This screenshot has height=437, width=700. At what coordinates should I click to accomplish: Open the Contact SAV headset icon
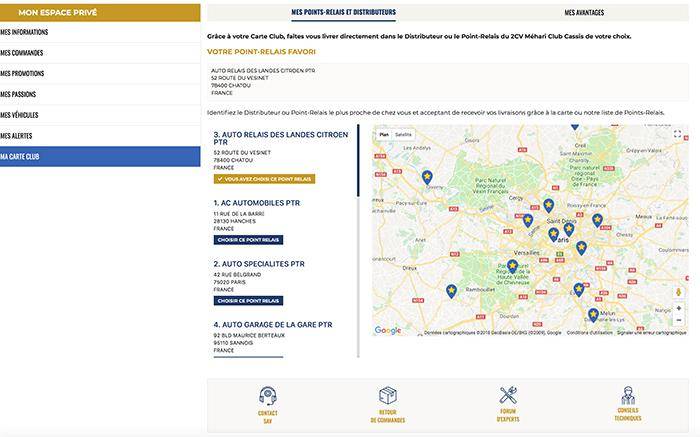coord(267,395)
